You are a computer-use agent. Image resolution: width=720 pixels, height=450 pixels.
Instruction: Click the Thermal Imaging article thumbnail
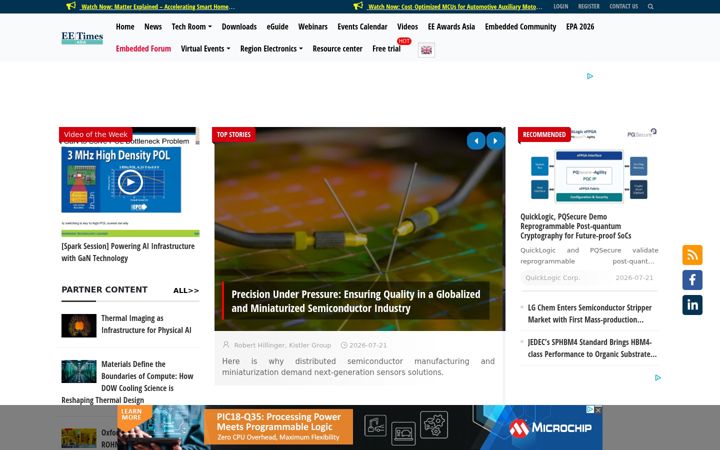(x=79, y=326)
